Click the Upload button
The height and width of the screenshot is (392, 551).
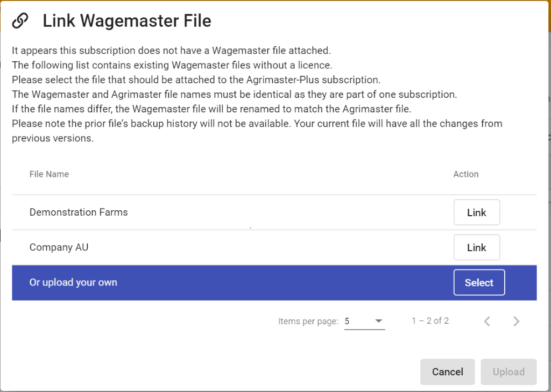tap(508, 372)
